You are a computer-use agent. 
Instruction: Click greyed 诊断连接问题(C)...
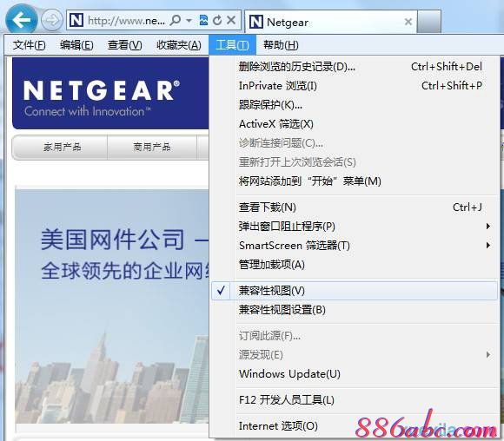[355, 143]
